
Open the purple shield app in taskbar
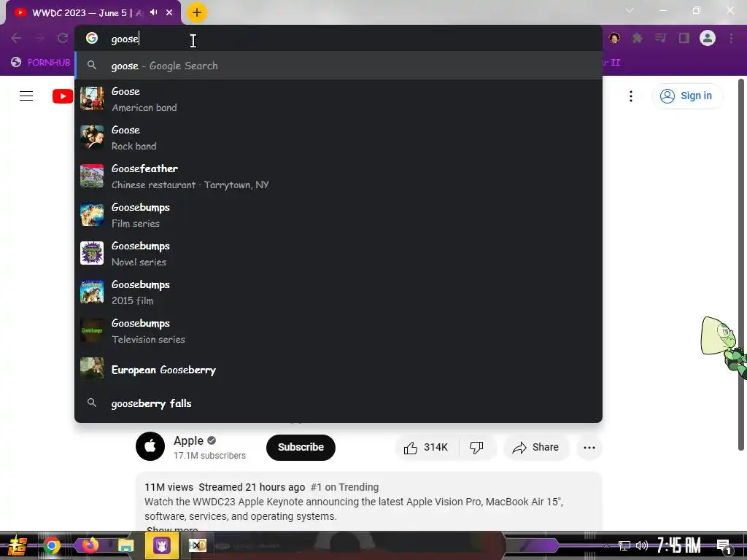point(161,545)
